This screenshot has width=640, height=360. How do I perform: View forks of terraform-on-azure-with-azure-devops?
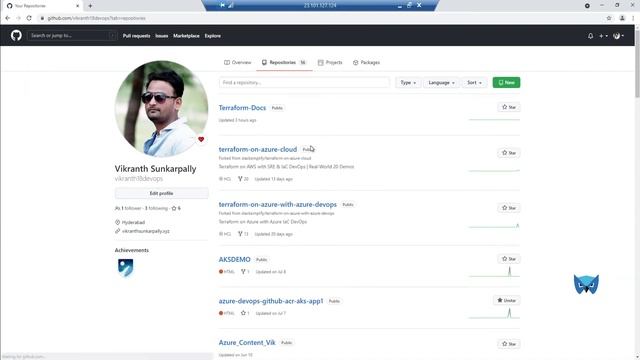(x=243, y=234)
